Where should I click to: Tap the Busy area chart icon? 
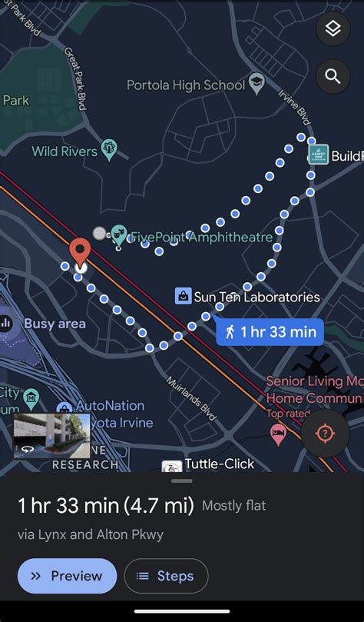coord(5,323)
